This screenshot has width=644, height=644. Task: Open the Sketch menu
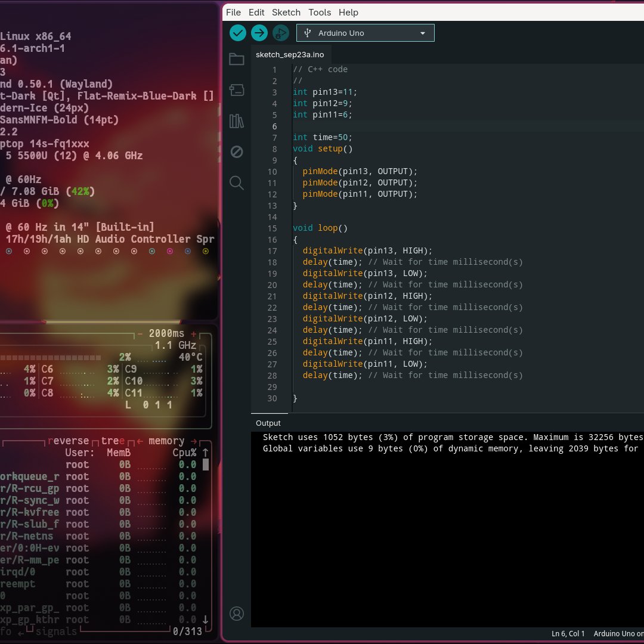pyautogui.click(x=286, y=12)
